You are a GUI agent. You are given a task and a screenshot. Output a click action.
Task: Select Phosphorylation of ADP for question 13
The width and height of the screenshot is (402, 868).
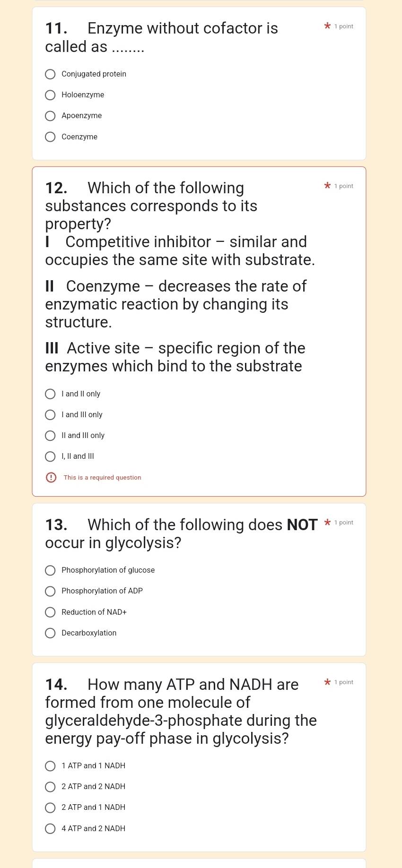point(50,591)
